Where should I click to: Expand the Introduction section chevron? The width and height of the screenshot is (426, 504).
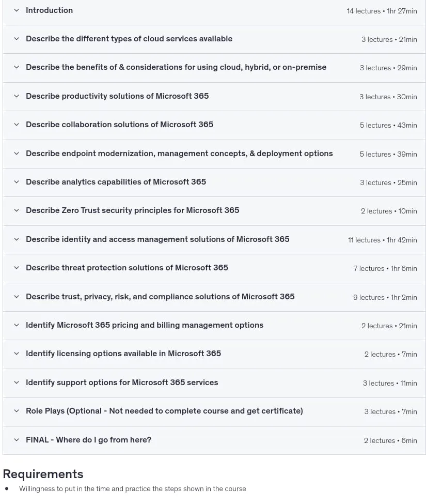click(x=17, y=11)
